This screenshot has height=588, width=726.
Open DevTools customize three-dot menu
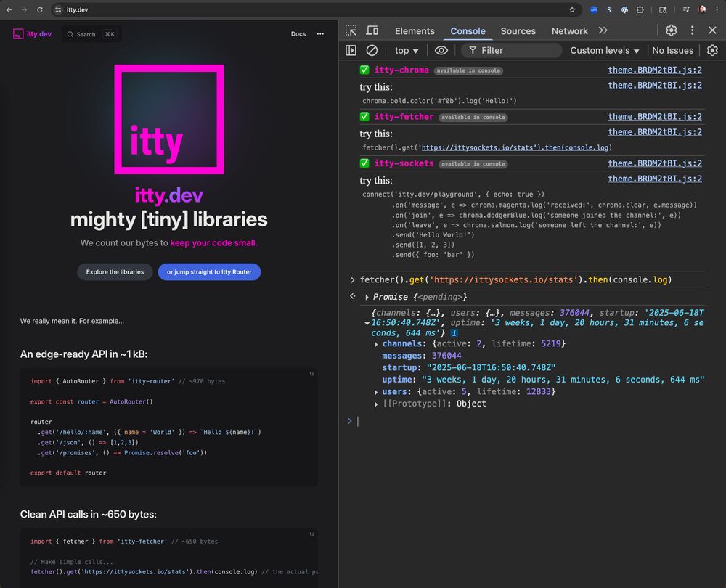click(692, 30)
